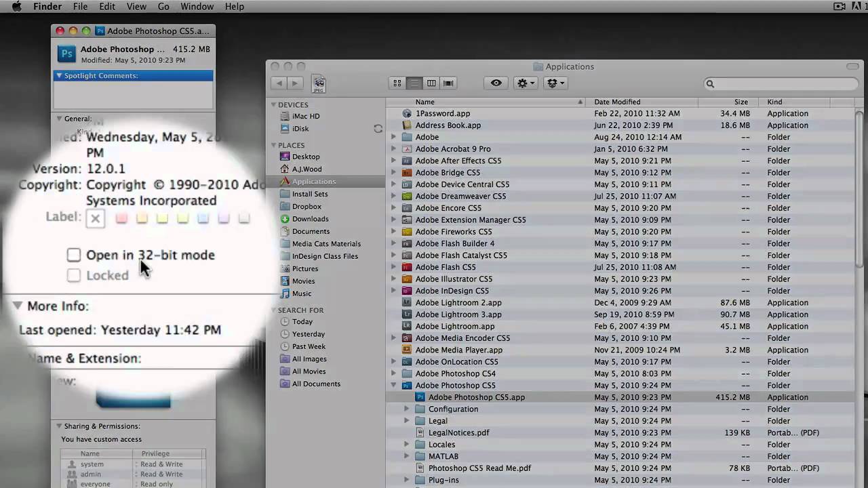Expand the Adobe Photoshop CS4 folder
Screen dimensions: 868x488
(393, 373)
